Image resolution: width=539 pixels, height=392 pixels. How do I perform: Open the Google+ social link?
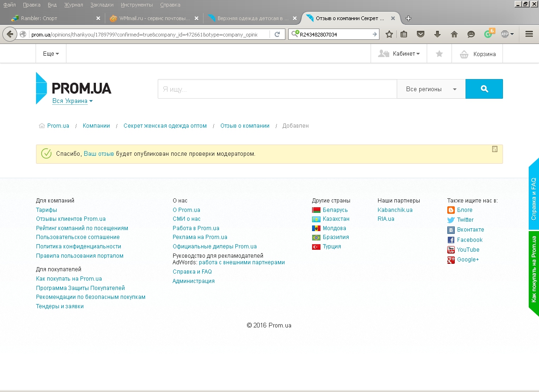[x=467, y=260]
